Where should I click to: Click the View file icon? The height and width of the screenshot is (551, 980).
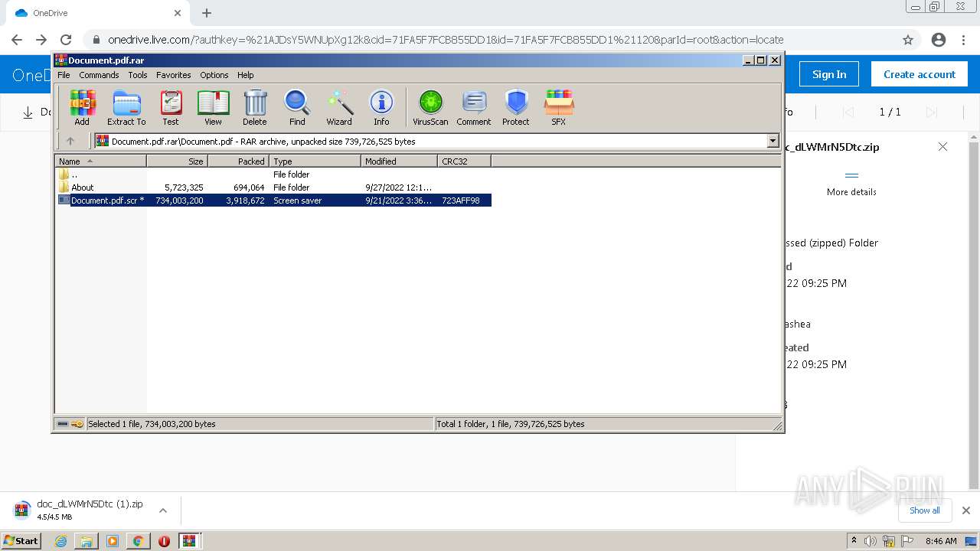[213, 107]
